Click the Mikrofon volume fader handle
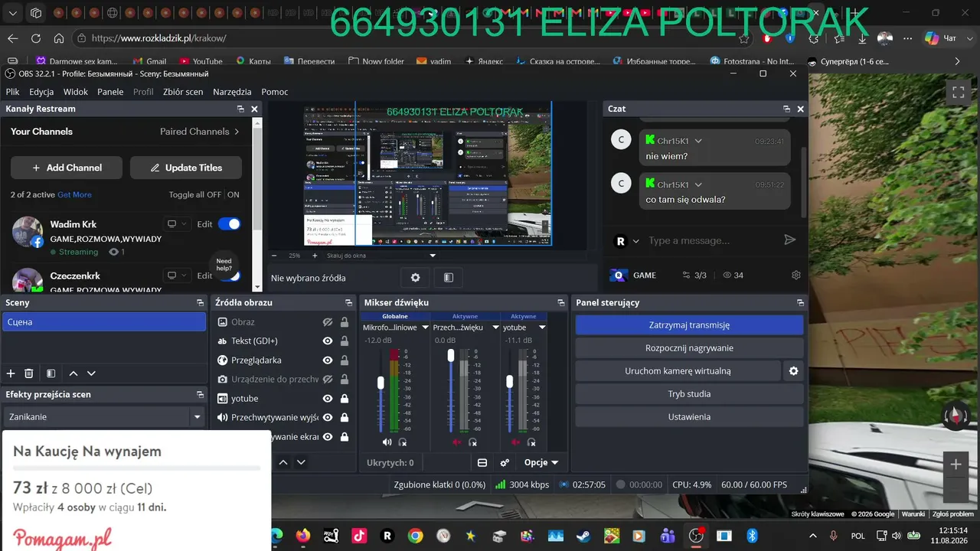 381,383
